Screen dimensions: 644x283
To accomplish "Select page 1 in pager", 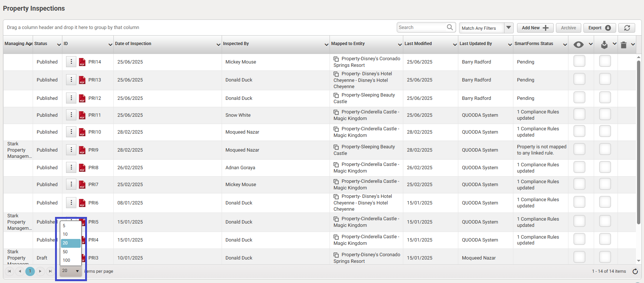I will (x=30, y=271).
